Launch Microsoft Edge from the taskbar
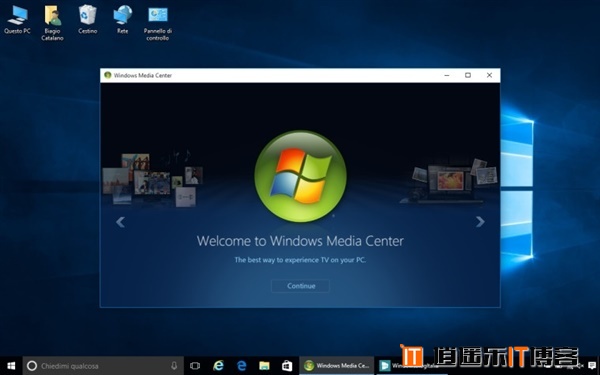The width and height of the screenshot is (600, 375). 241,366
